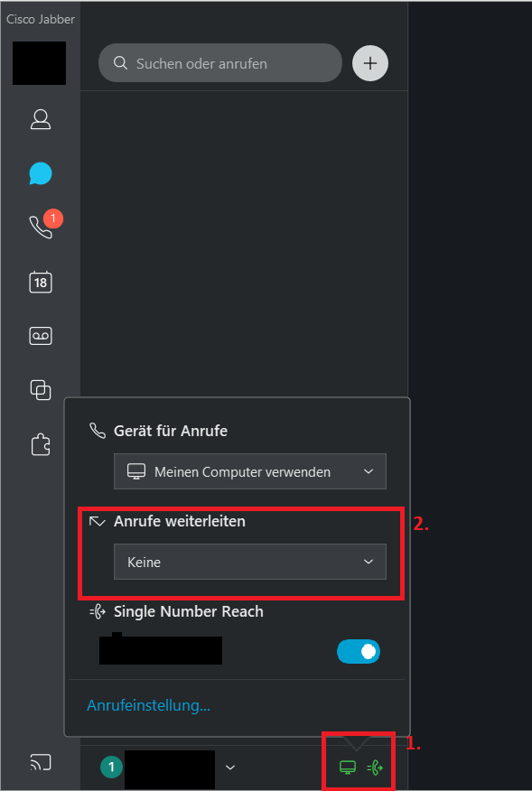Open the chevron next to the bottom phone number

230,768
